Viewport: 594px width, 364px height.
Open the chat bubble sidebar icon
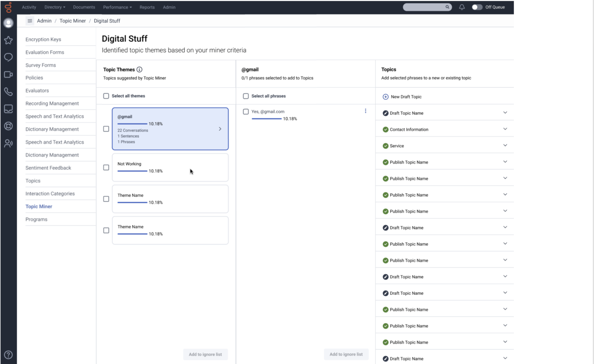pyautogui.click(x=8, y=57)
